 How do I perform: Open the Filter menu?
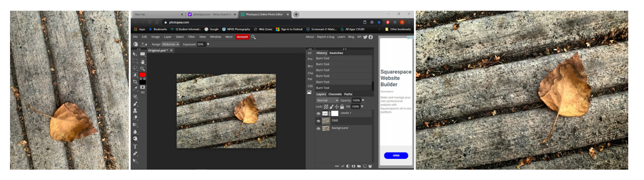[x=191, y=37]
